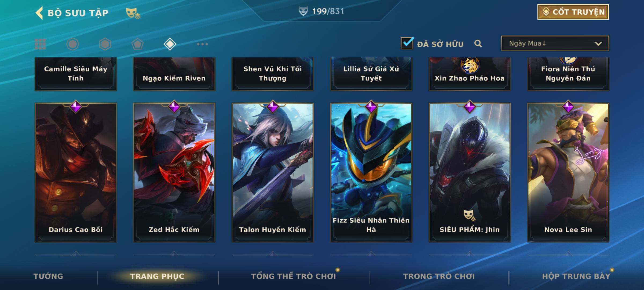Open the Nova Lee Sin skin card
Image resolution: width=644 pixels, height=290 pixels.
(568, 172)
